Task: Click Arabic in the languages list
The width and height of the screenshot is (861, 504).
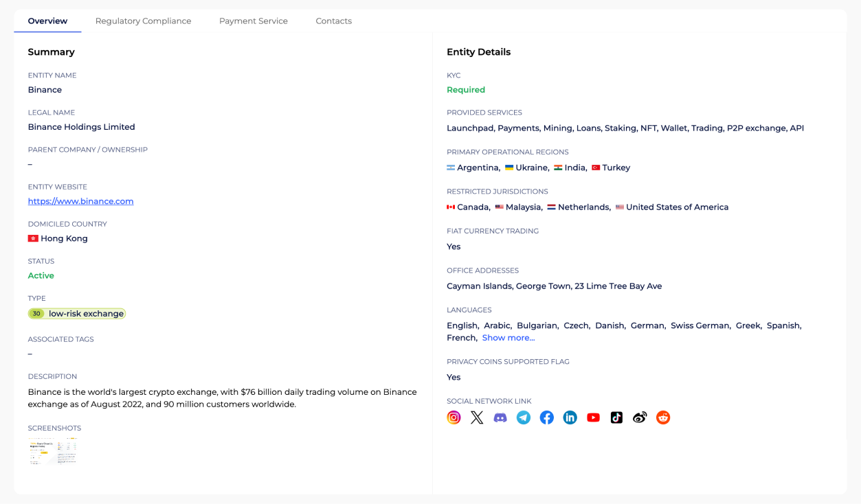Action: click(x=497, y=325)
